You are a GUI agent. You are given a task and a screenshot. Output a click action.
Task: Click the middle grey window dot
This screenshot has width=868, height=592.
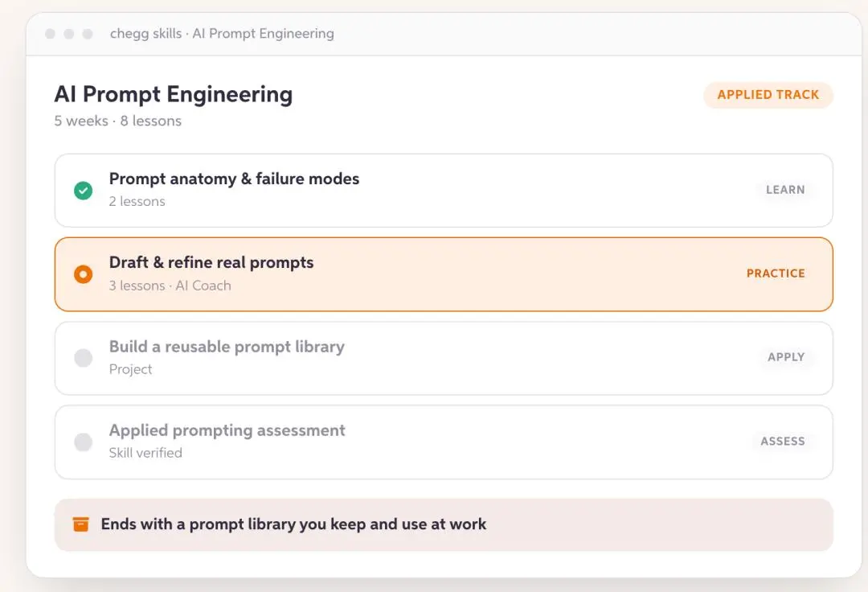(x=68, y=34)
